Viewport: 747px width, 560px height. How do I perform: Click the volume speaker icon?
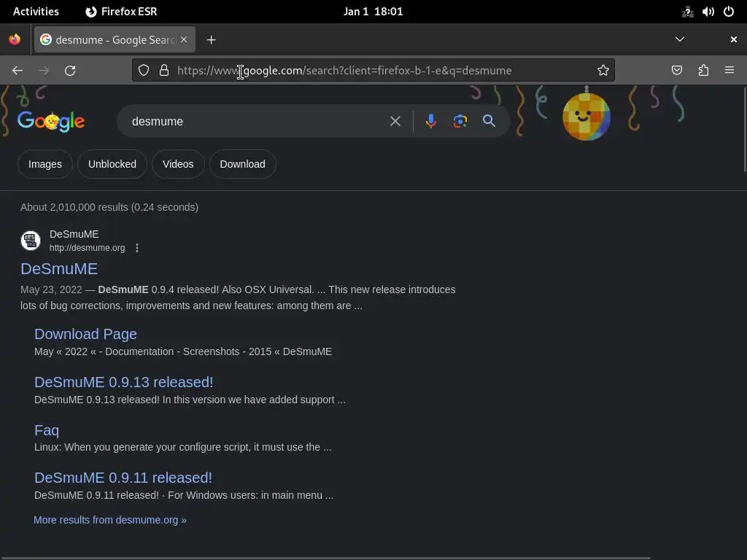(x=708, y=12)
